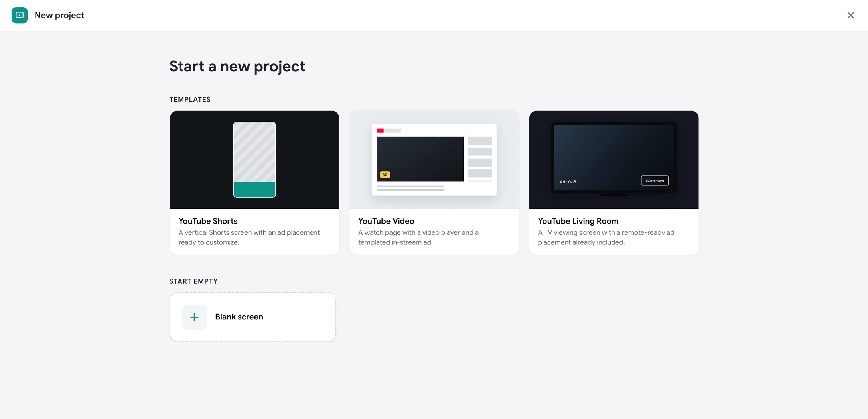Screen dimensions: 868x419
Task: Click the New project header title
Action: (59, 15)
